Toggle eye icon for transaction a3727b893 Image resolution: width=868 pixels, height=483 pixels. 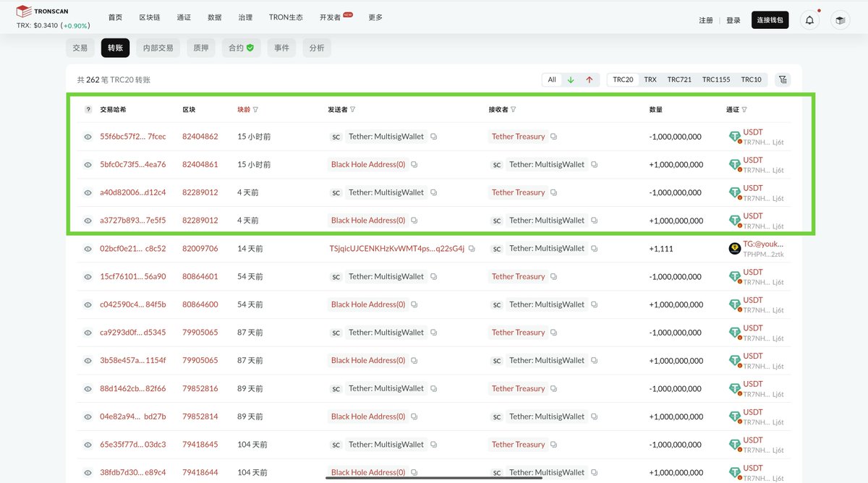(88, 221)
